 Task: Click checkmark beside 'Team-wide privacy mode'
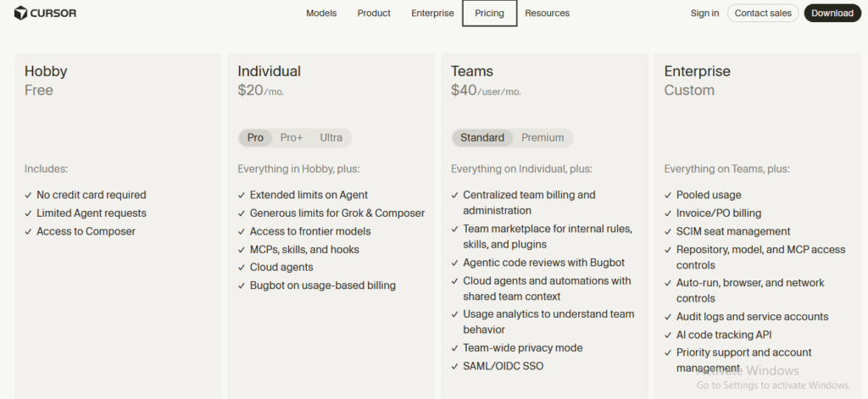click(x=454, y=349)
